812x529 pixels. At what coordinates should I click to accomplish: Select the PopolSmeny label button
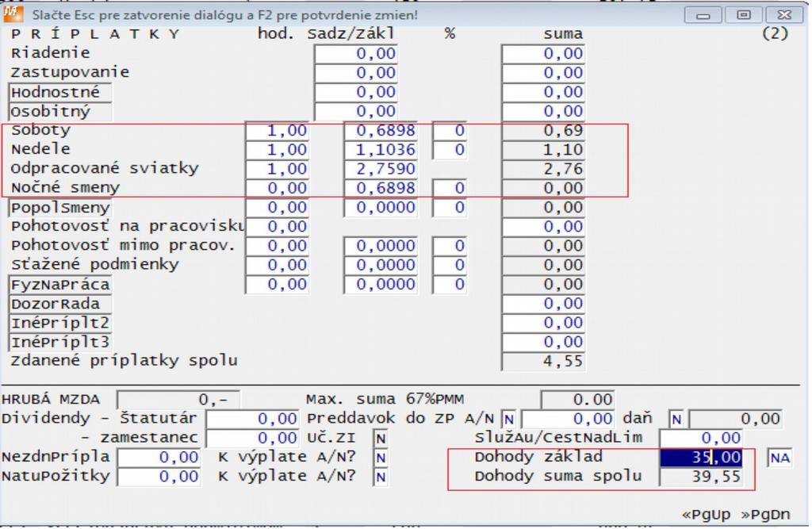60,208
